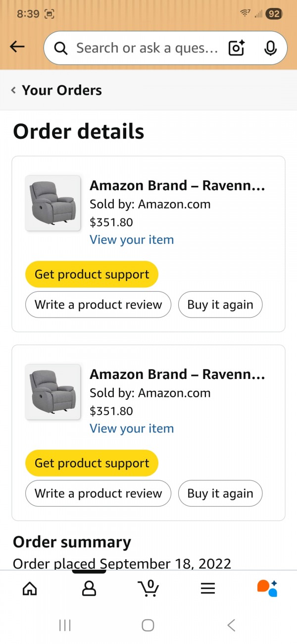The height and width of the screenshot is (644, 297).
Task: Tap the search input field
Action: (146, 48)
